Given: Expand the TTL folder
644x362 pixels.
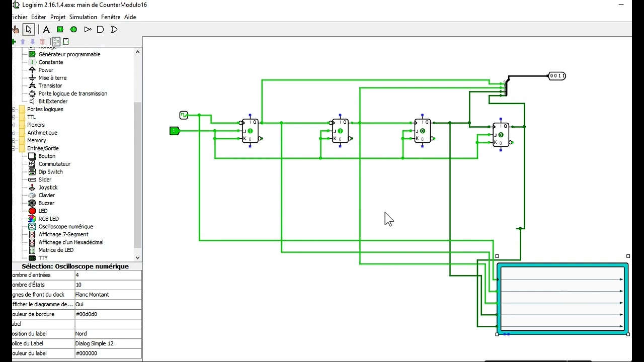Looking at the screenshot, I should (14, 117).
